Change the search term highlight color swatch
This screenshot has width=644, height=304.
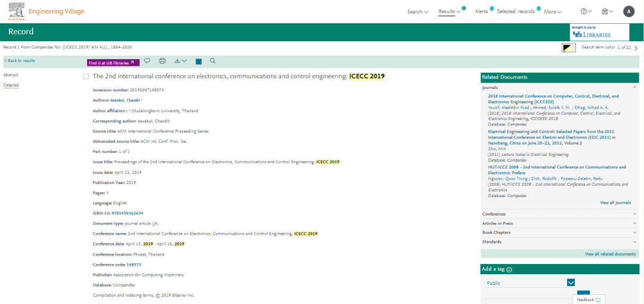point(569,48)
